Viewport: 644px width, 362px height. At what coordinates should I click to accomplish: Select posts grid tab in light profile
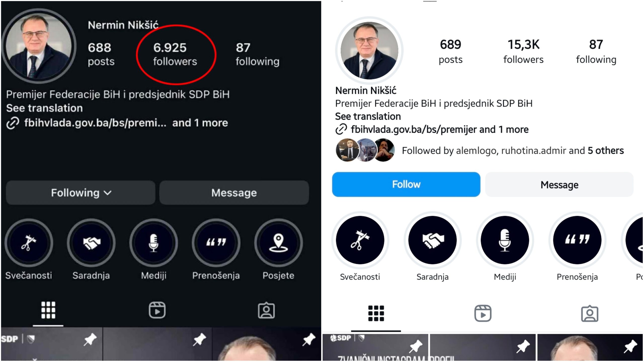pos(376,313)
